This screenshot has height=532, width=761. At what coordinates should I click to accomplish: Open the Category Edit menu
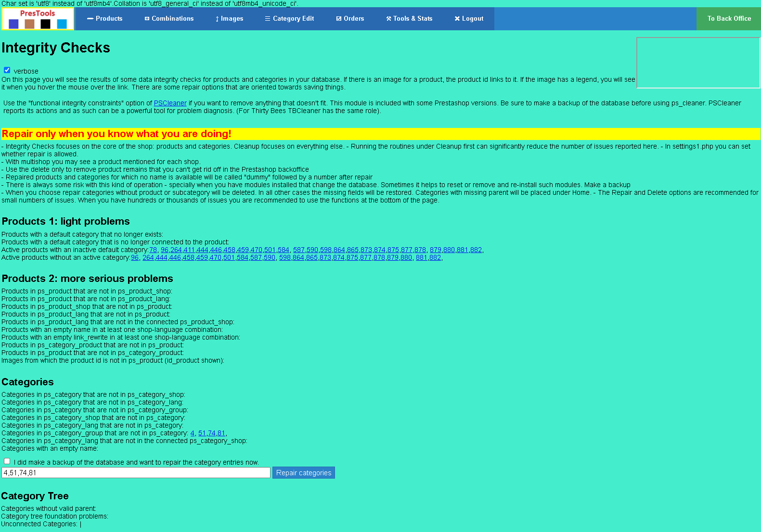(289, 19)
